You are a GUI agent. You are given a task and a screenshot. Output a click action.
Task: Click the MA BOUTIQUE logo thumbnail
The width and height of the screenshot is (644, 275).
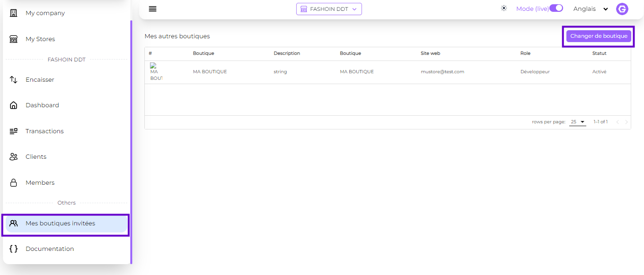click(x=156, y=72)
